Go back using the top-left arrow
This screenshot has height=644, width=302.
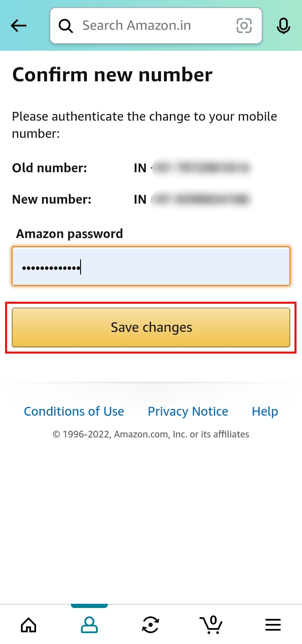(x=18, y=26)
